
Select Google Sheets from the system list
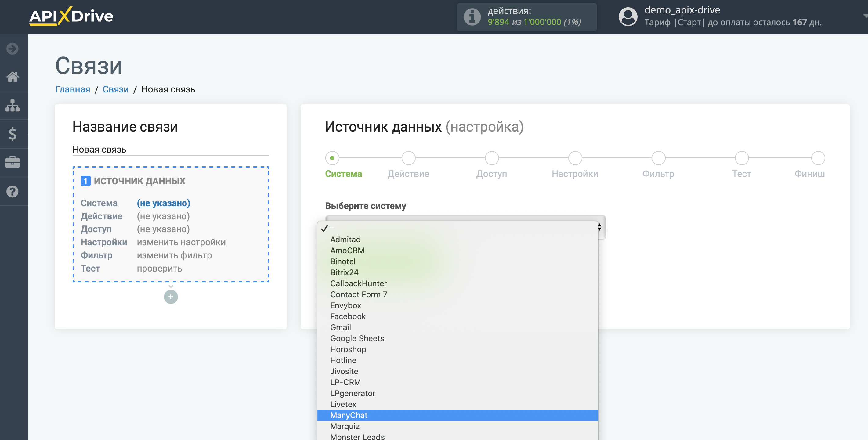point(458,339)
